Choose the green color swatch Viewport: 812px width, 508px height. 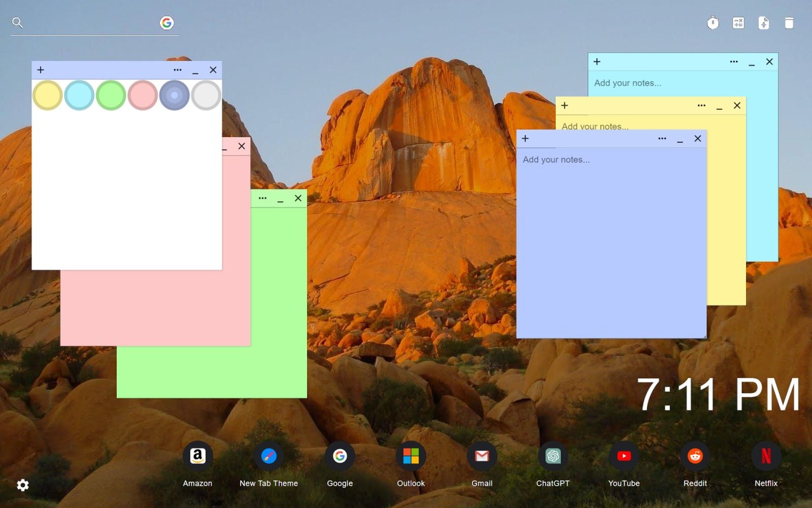[111, 95]
